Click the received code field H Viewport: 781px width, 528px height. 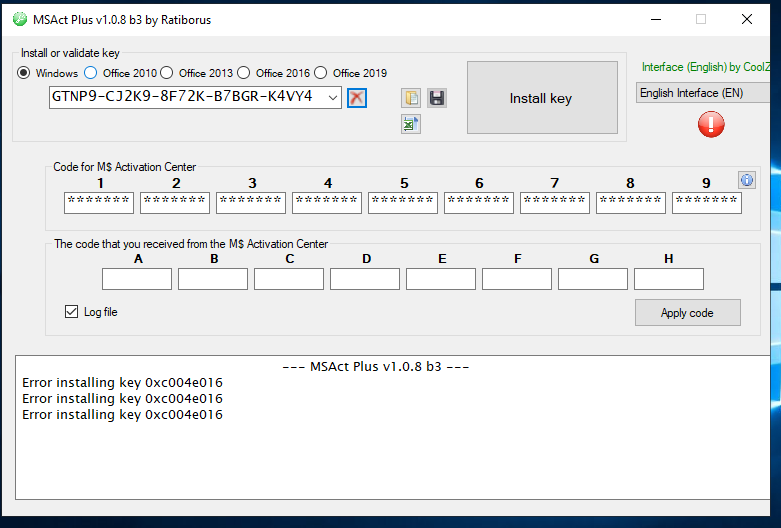pyautogui.click(x=669, y=279)
